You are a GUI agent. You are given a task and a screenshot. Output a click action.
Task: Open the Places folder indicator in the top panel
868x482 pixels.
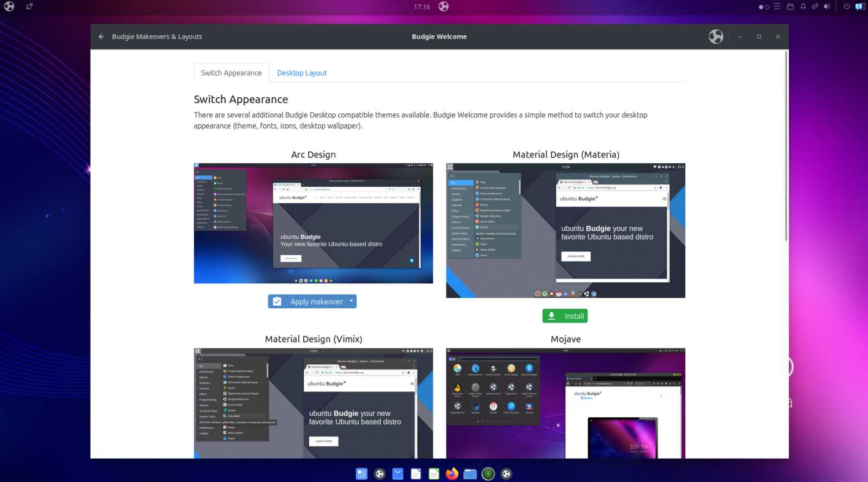(x=790, y=7)
